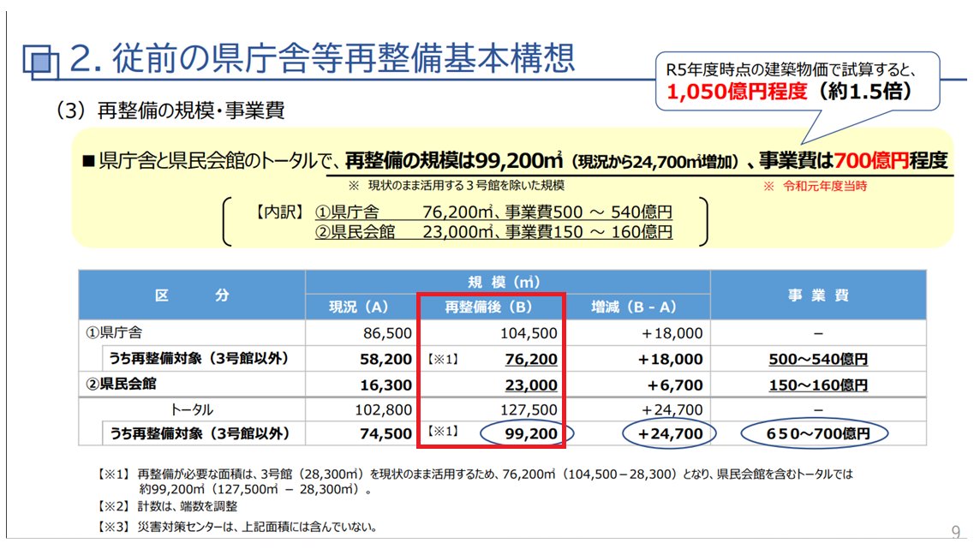Click cell '86,500' in the 県庁舎 row
Screen dimensions: 980x549
click(387, 333)
